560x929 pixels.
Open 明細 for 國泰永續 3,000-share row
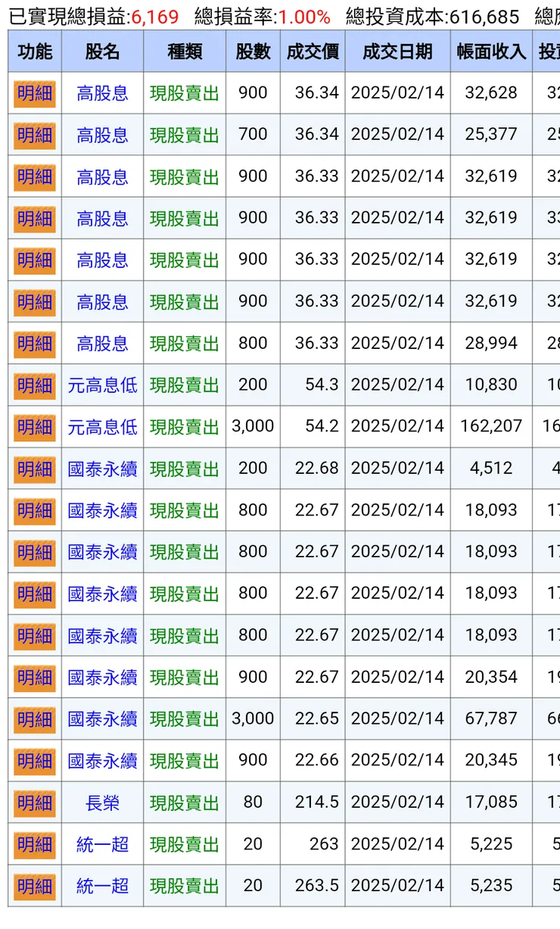click(x=35, y=720)
